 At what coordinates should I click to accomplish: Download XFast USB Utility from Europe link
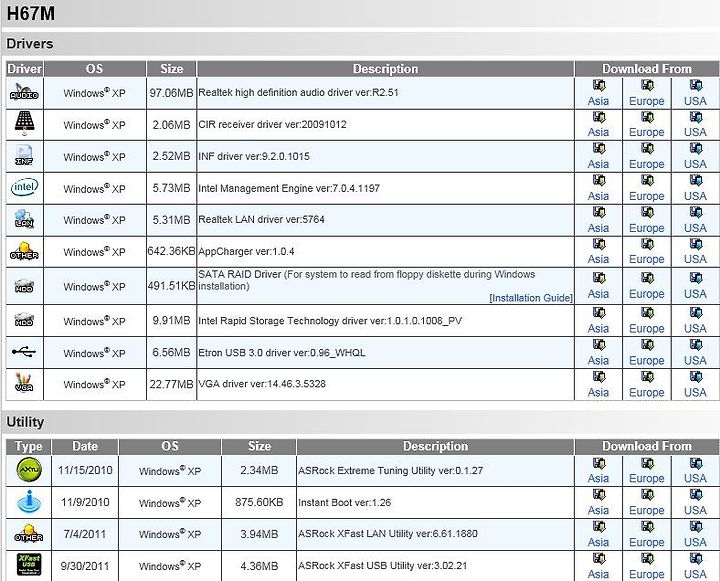point(647,575)
